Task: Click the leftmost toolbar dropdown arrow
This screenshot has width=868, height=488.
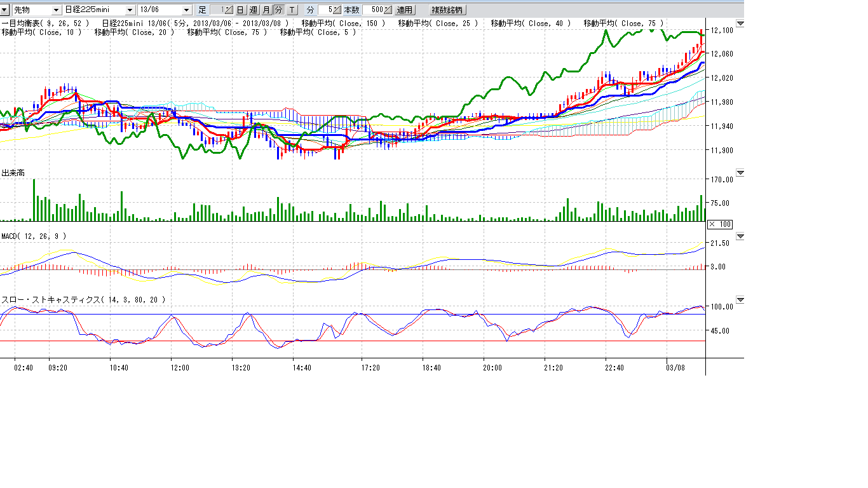Action: click(x=5, y=10)
